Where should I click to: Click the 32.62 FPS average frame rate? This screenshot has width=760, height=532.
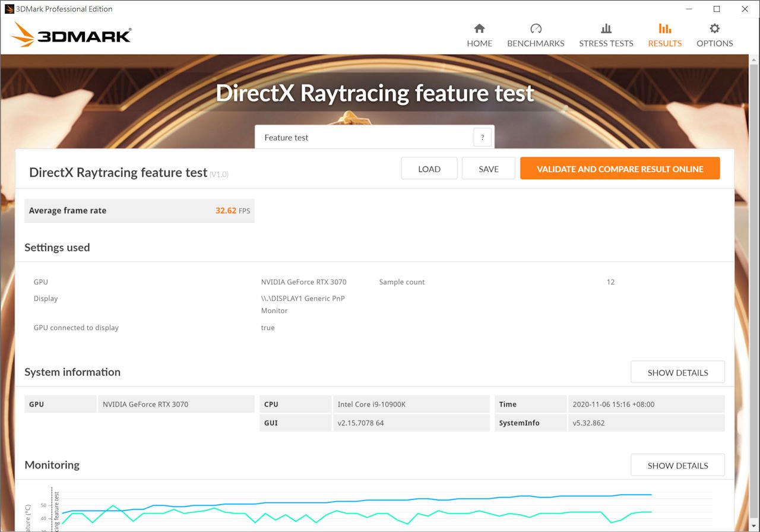pyautogui.click(x=232, y=211)
